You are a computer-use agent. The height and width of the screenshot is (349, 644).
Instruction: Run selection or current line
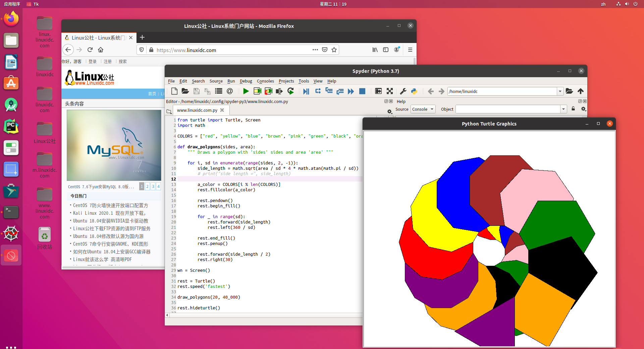[x=279, y=91]
